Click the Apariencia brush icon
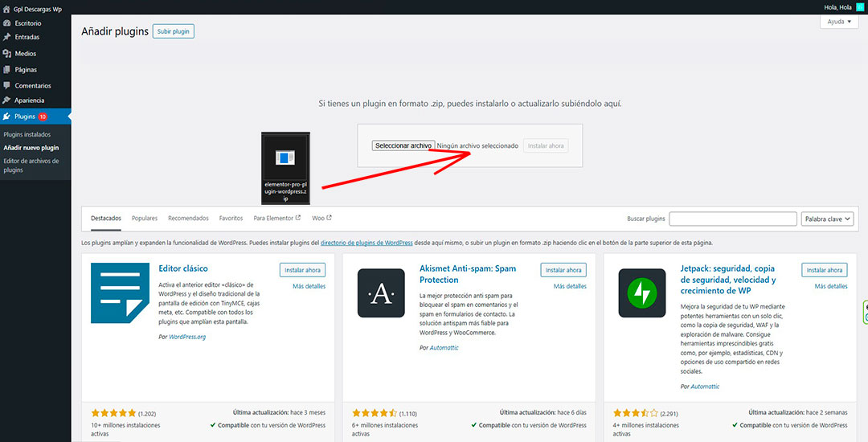This screenshot has height=442, width=868. 6,100
